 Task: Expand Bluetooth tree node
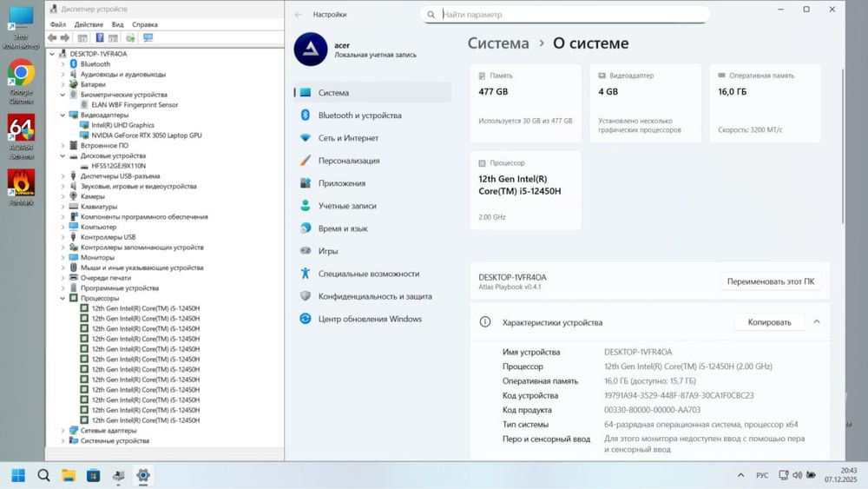tap(62, 64)
